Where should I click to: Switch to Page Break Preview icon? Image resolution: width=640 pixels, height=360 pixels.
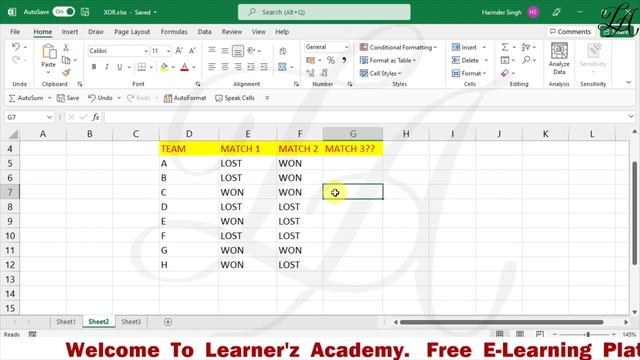(540, 334)
